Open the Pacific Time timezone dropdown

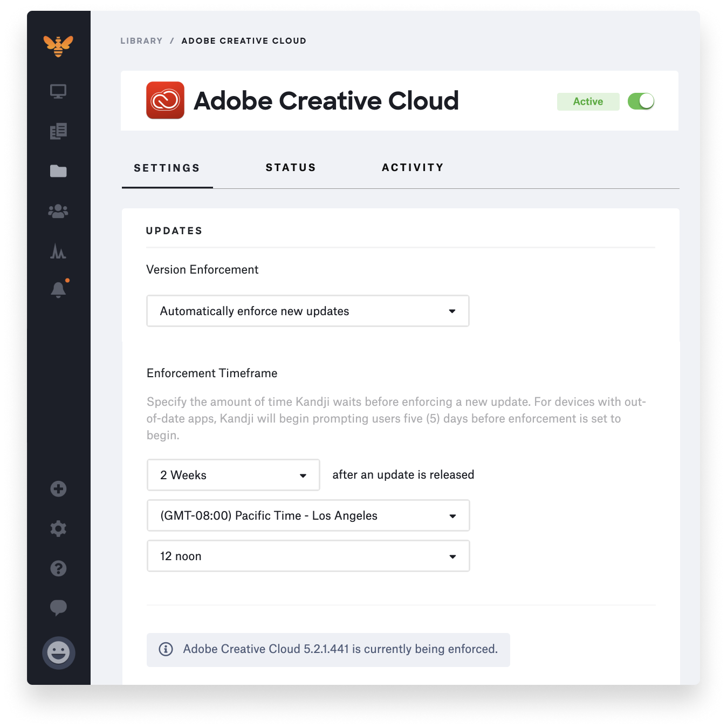(x=308, y=515)
